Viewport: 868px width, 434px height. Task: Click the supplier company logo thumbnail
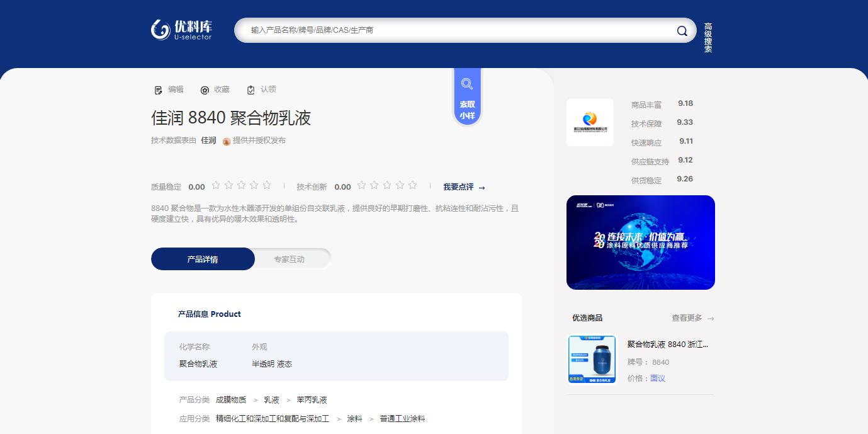tap(590, 122)
